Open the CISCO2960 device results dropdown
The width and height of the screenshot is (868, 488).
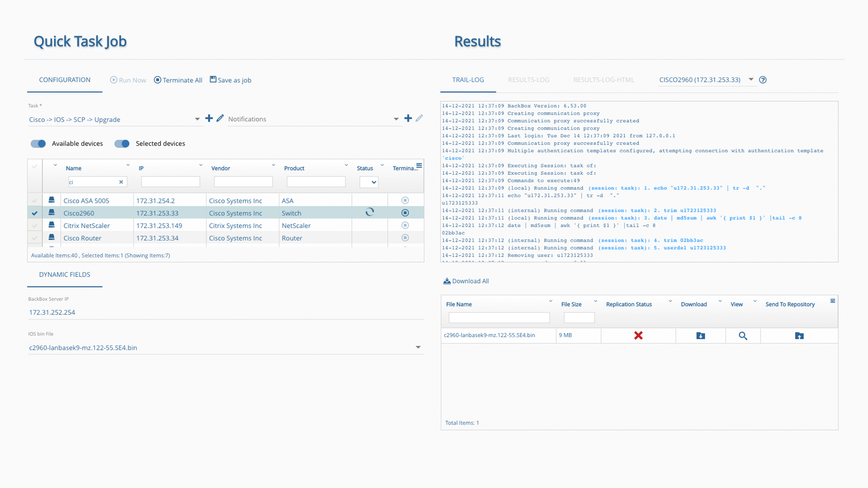751,80
